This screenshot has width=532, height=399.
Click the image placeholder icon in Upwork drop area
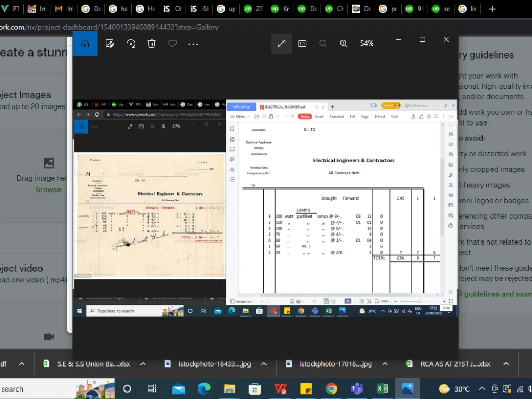(49, 163)
